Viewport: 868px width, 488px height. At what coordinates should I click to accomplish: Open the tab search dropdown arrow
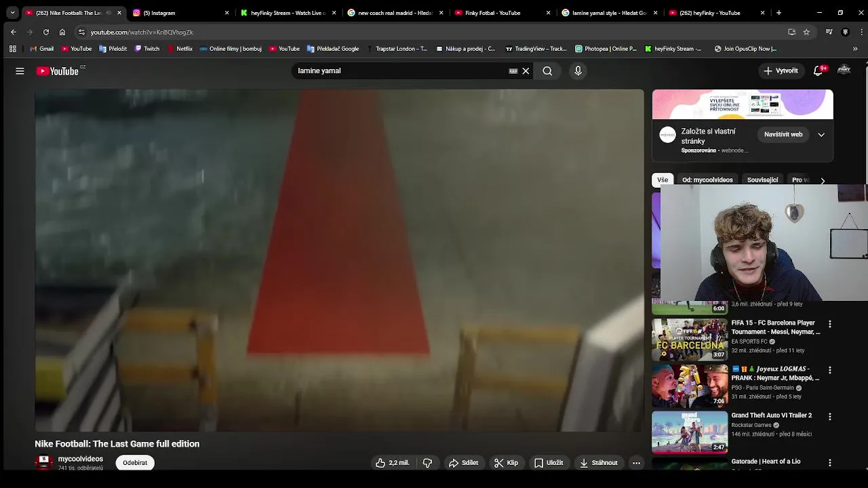(12, 13)
